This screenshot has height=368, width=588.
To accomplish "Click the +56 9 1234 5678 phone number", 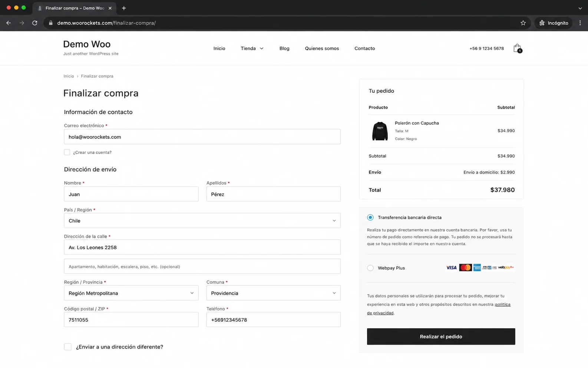I will click(486, 49).
